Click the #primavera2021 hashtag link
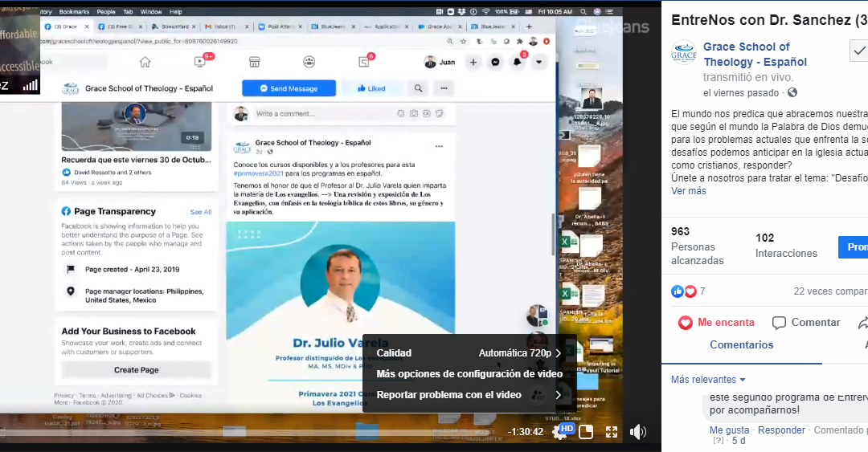 tap(259, 173)
